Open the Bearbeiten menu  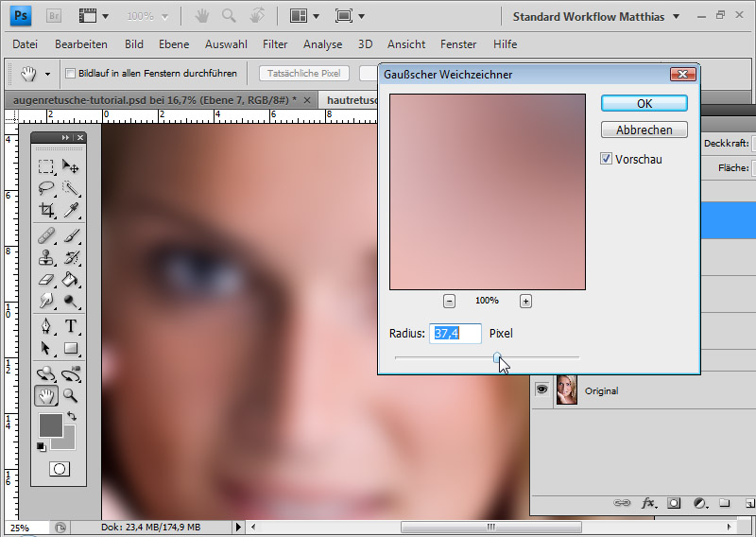(x=81, y=43)
